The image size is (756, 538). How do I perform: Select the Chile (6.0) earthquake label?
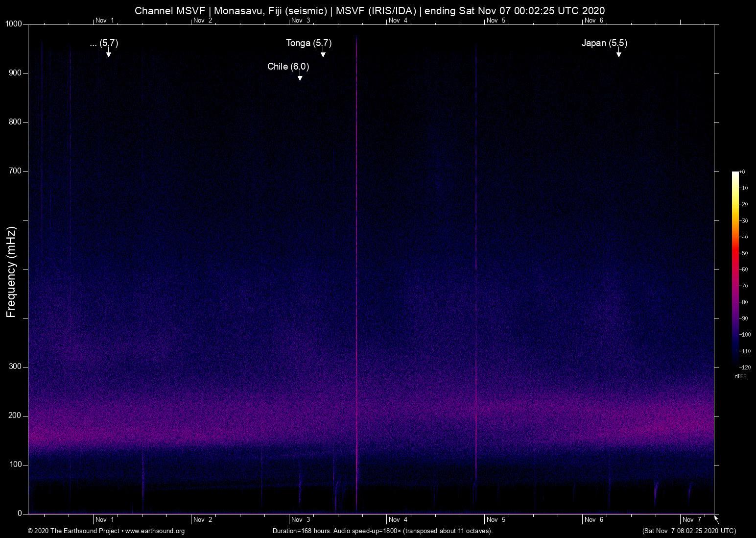click(x=288, y=67)
